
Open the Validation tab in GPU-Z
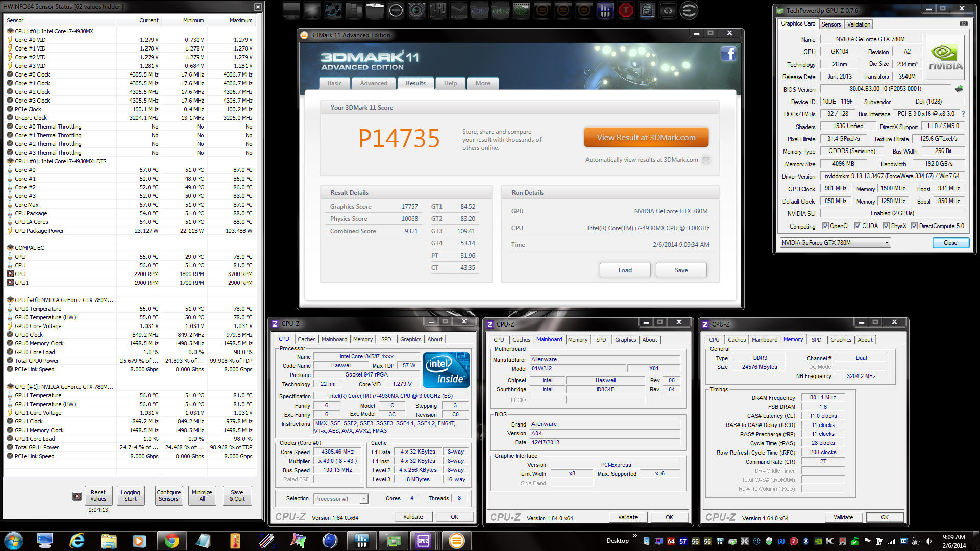tap(859, 24)
